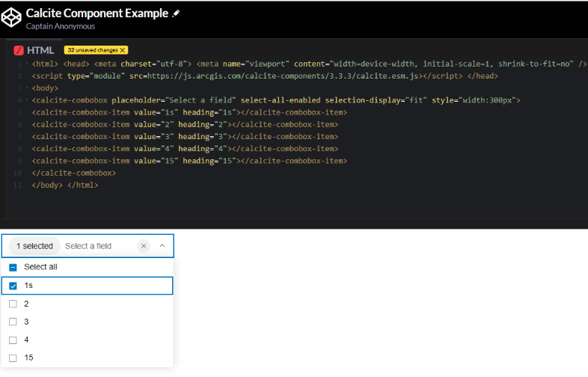
Task: Click line with value="1s" combobox item
Action: click(189, 112)
